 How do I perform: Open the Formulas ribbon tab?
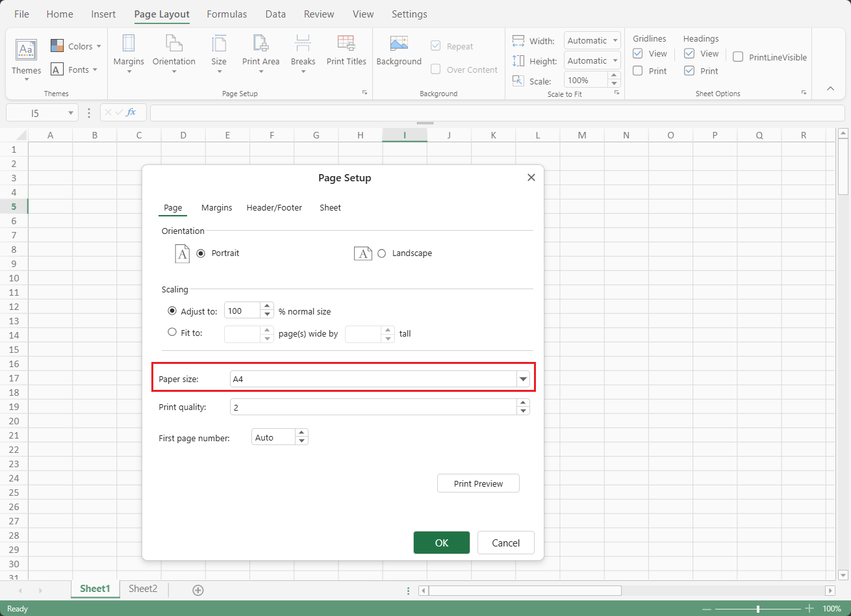click(227, 14)
